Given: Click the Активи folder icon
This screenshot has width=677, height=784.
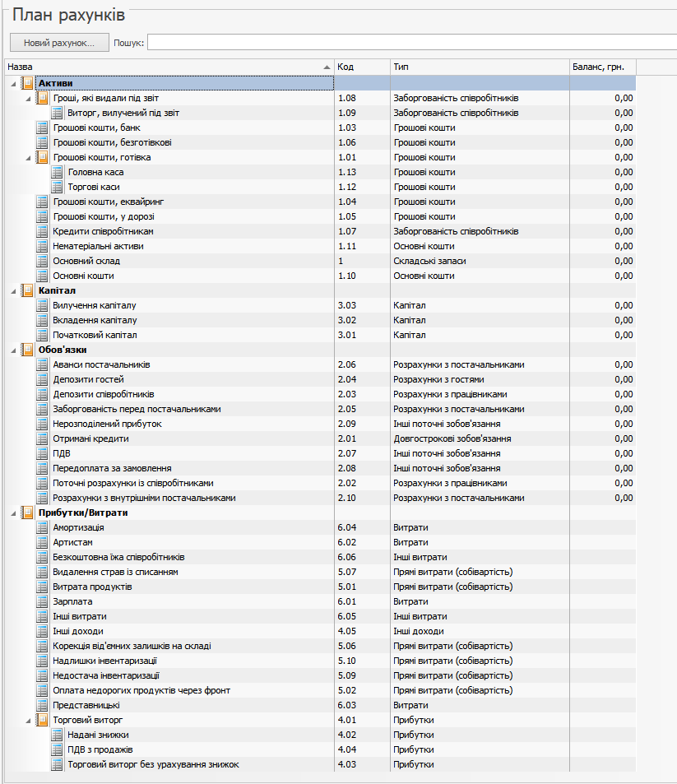Looking at the screenshot, I should click(x=27, y=83).
